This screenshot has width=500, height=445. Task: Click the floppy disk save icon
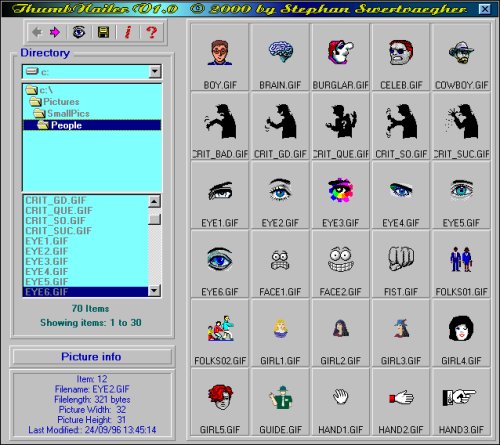103,32
